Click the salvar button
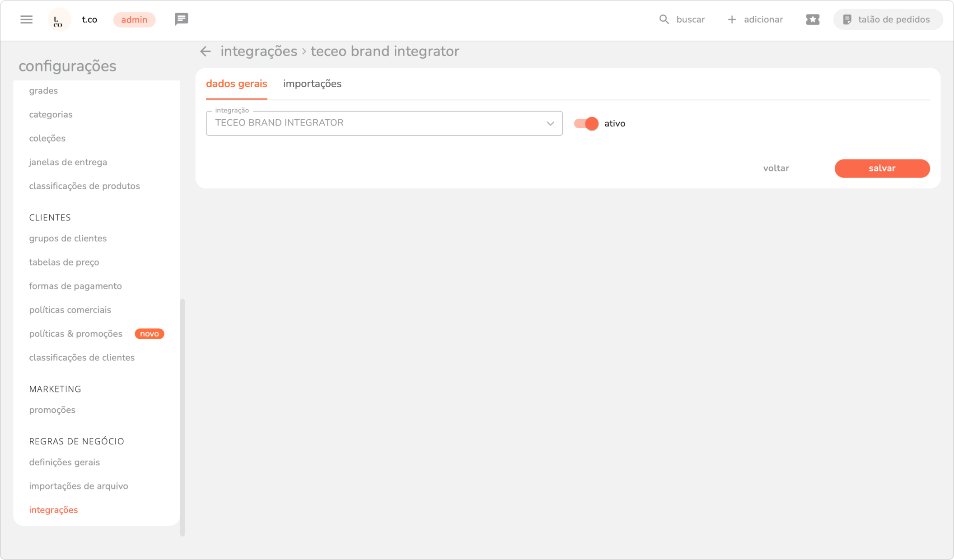Screen dimensions: 954x560 pos(882,168)
